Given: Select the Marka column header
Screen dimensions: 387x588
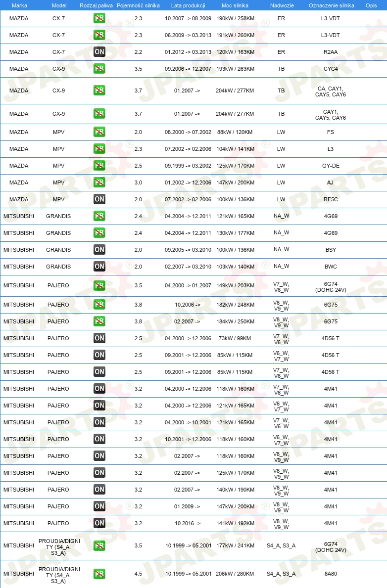Looking at the screenshot, I should 19,5.
